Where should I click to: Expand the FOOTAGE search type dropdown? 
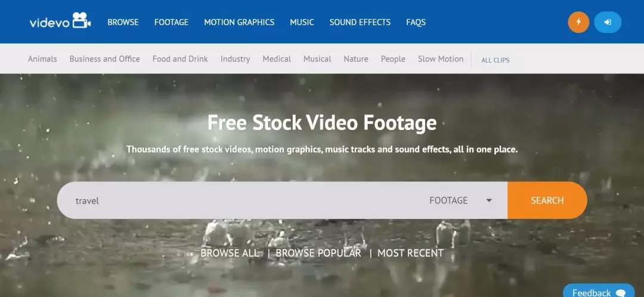460,200
